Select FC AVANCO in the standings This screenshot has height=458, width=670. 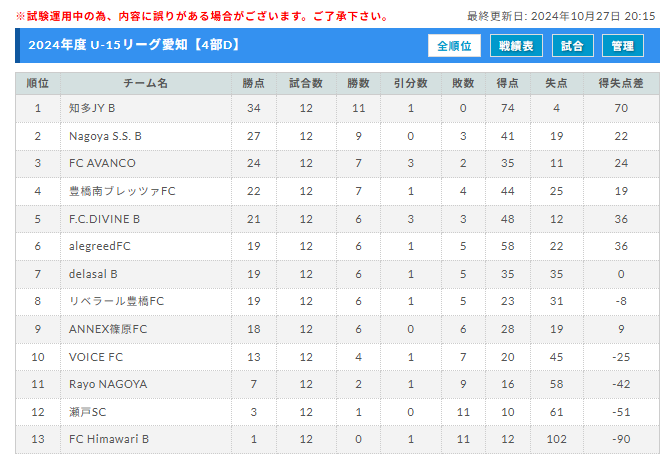(102, 163)
